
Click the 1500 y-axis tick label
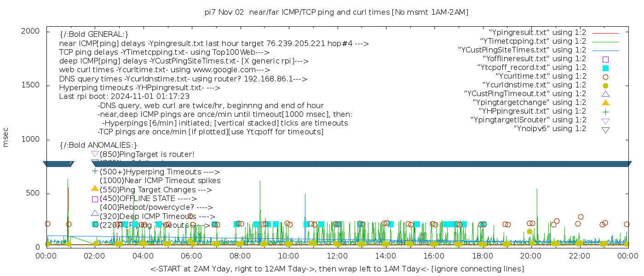point(31,86)
